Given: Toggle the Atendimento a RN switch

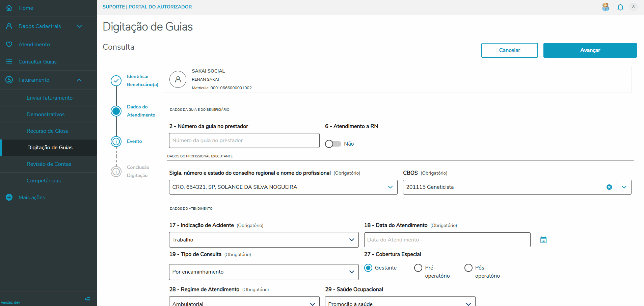Looking at the screenshot, I should [333, 144].
